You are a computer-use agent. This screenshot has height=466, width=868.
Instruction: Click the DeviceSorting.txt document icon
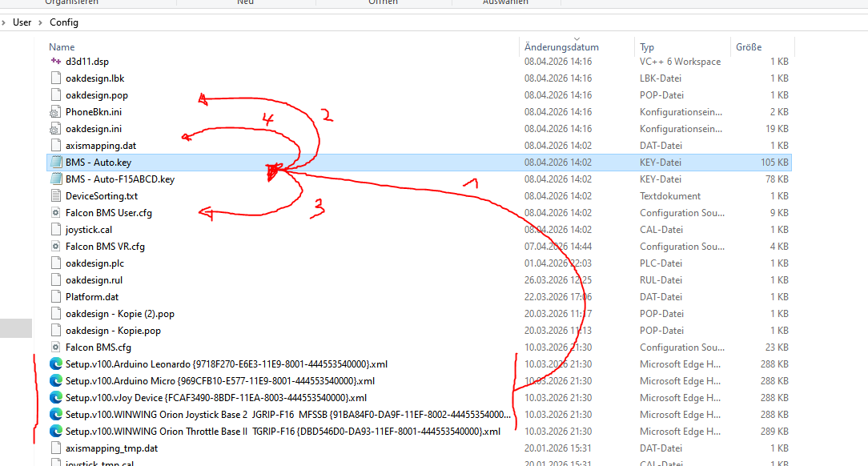point(55,196)
